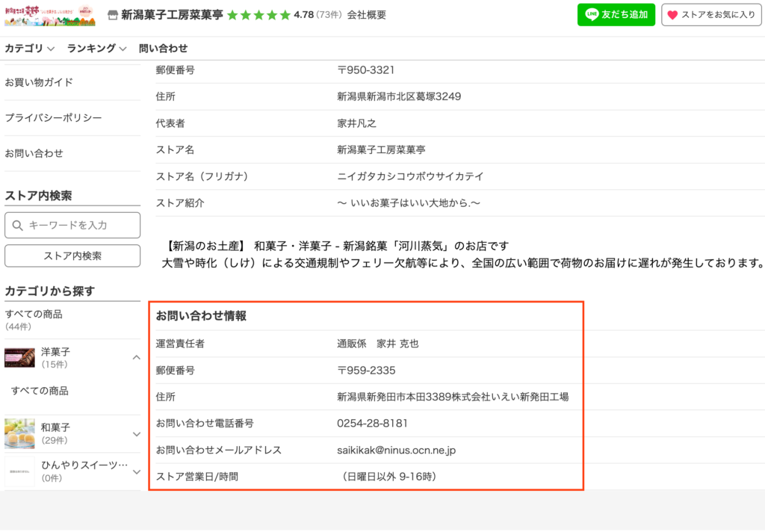This screenshot has width=765, height=532.
Task: Expand the 和菓子 category chevron
Action: click(x=136, y=434)
